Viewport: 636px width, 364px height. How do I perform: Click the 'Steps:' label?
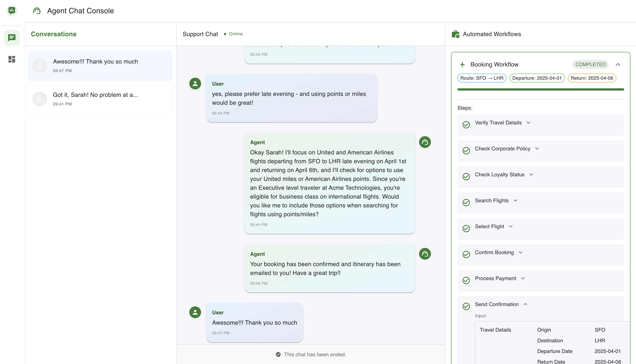(465, 108)
